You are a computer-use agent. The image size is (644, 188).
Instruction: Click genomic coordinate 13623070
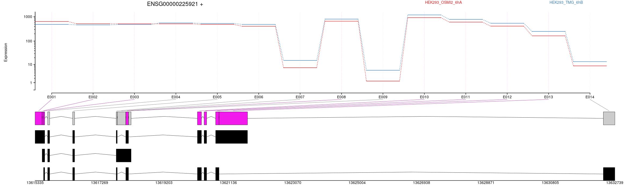pos(293,183)
